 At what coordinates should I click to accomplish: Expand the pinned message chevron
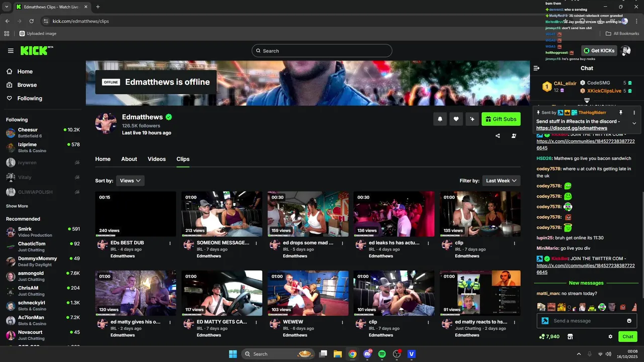click(x=634, y=123)
